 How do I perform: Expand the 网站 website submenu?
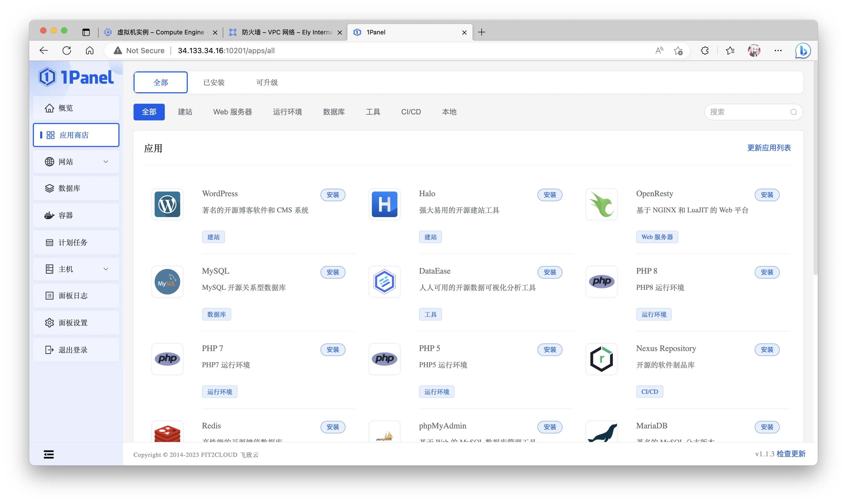coord(76,162)
